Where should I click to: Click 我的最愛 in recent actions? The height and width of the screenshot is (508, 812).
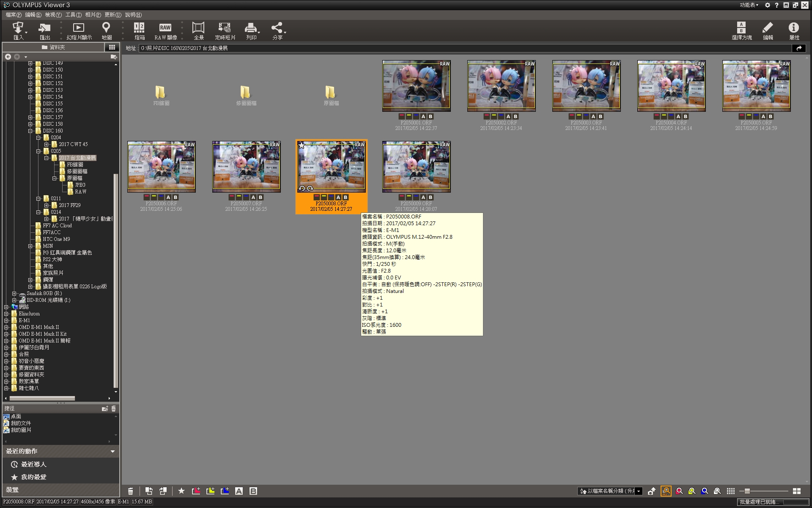(x=33, y=477)
